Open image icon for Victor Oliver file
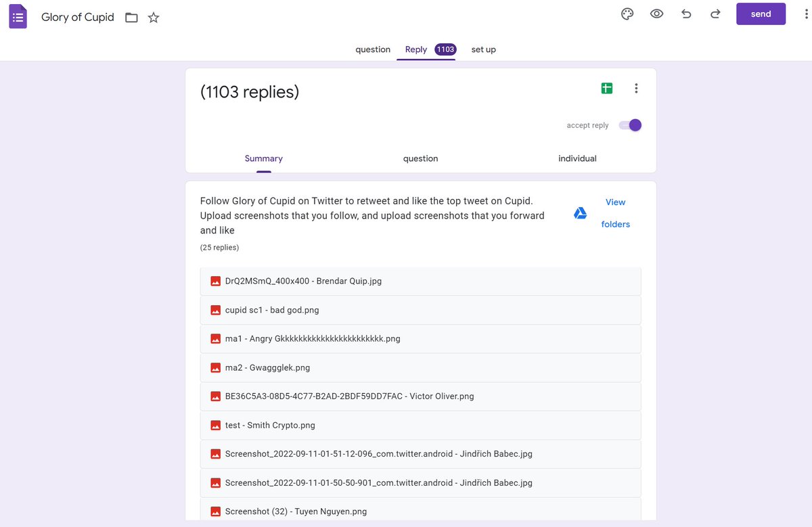 click(x=216, y=396)
